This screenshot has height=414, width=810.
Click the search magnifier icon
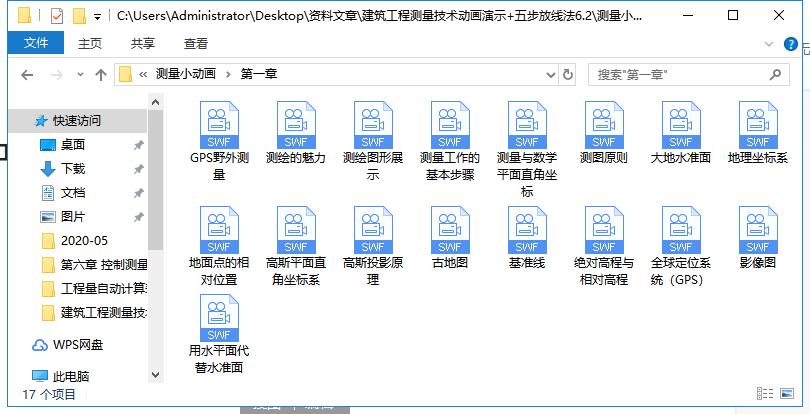[775, 74]
